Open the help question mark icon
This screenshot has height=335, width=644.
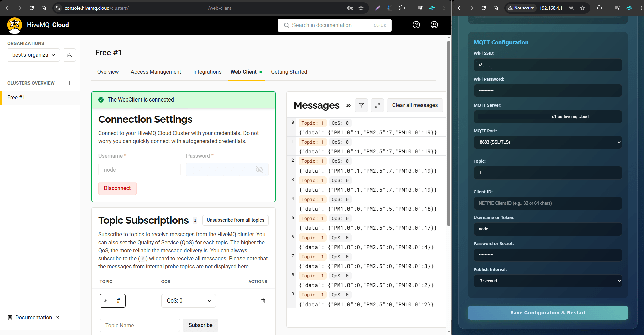tap(416, 25)
